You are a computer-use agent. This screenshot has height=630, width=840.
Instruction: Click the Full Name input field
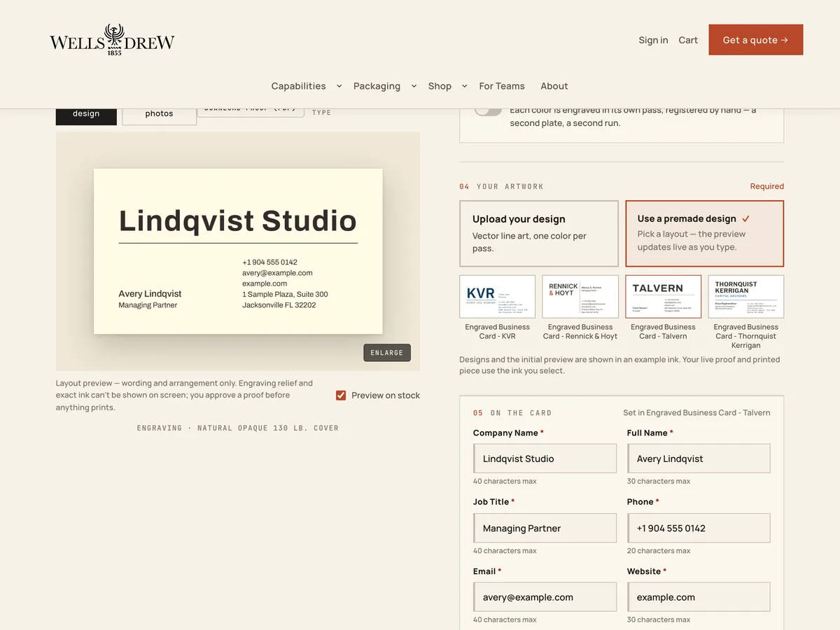(699, 458)
